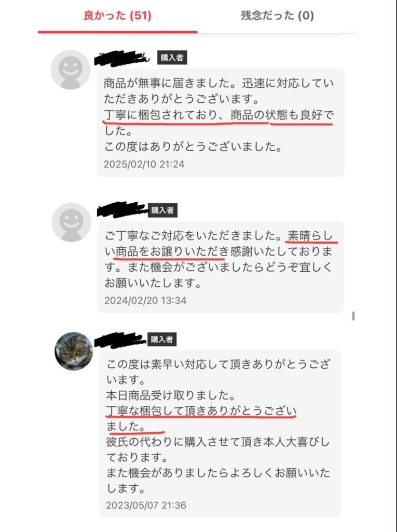397x532 pixels.
Task: Click the timestamp 2023/05/07 21:36
Action: pos(146,505)
